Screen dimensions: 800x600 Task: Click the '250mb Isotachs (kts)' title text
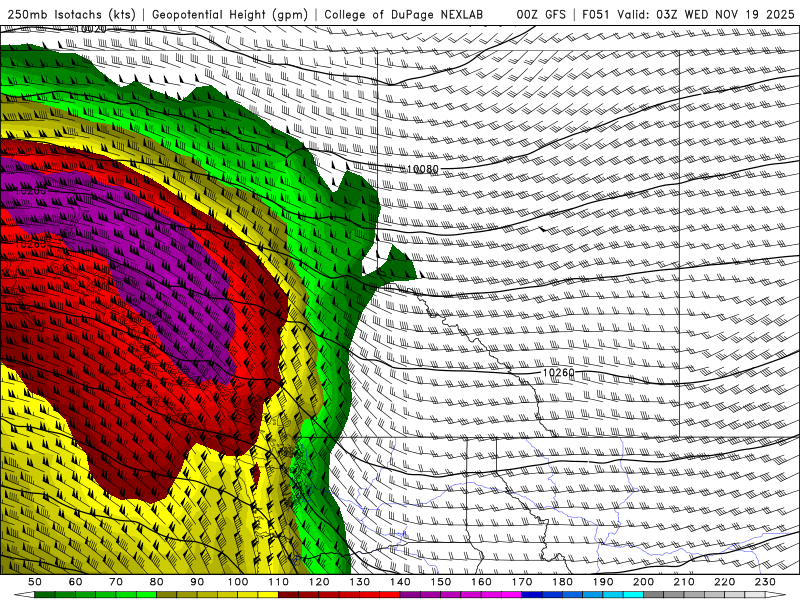(x=71, y=15)
